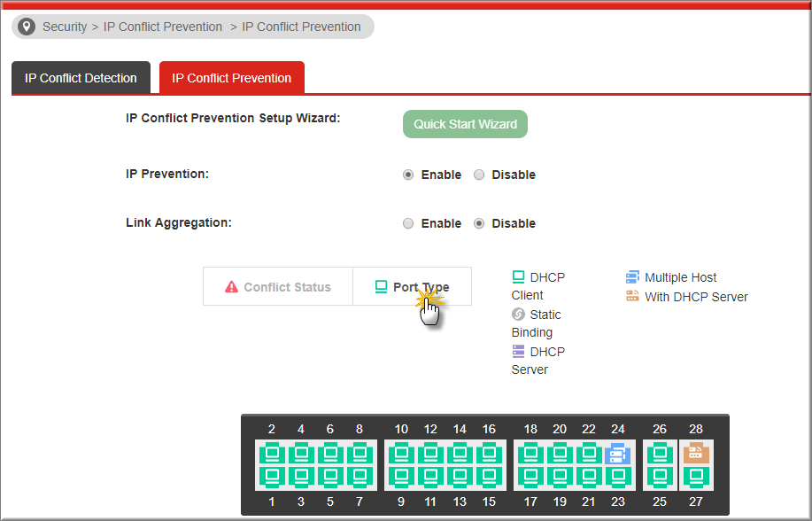Click port 15 DHCP client icon
This screenshot has height=521, width=812.
(489, 476)
